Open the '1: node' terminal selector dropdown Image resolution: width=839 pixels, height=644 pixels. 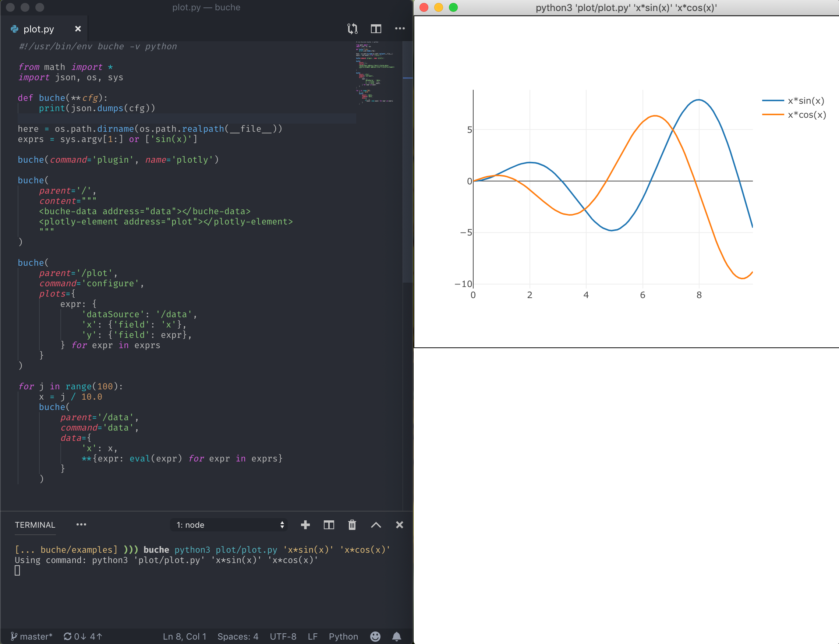click(229, 525)
